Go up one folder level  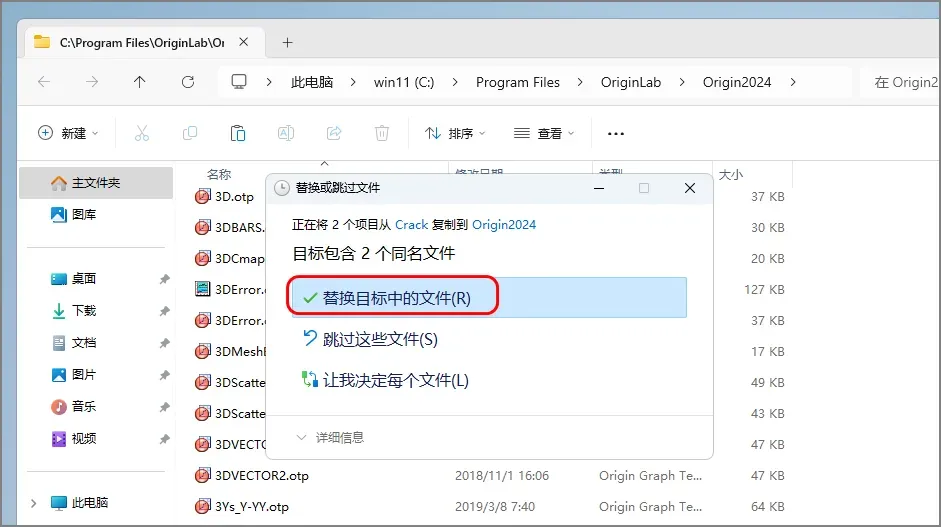pos(139,82)
